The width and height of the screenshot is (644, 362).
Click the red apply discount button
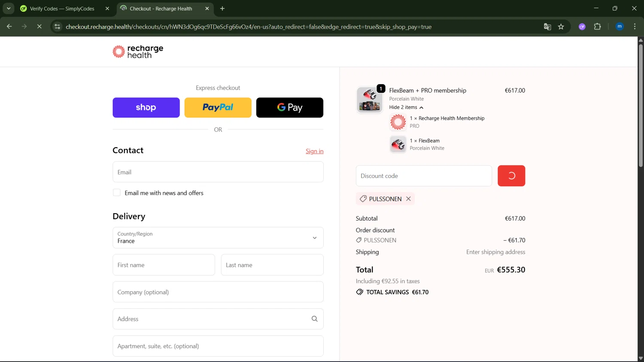click(x=511, y=176)
